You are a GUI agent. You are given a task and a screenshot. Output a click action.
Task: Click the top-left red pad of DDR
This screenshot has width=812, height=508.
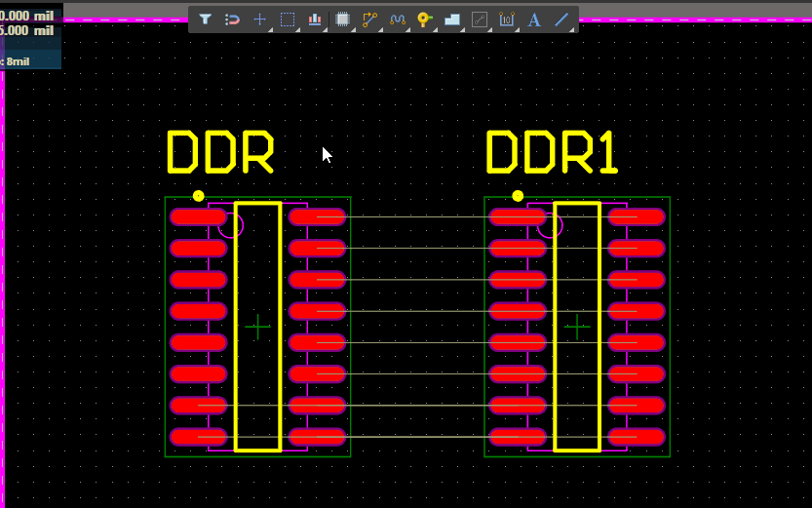[x=198, y=216]
